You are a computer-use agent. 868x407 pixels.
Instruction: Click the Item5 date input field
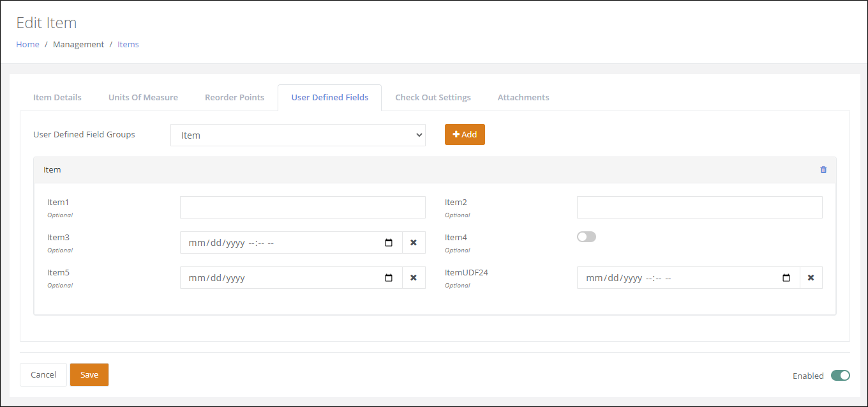click(291, 278)
